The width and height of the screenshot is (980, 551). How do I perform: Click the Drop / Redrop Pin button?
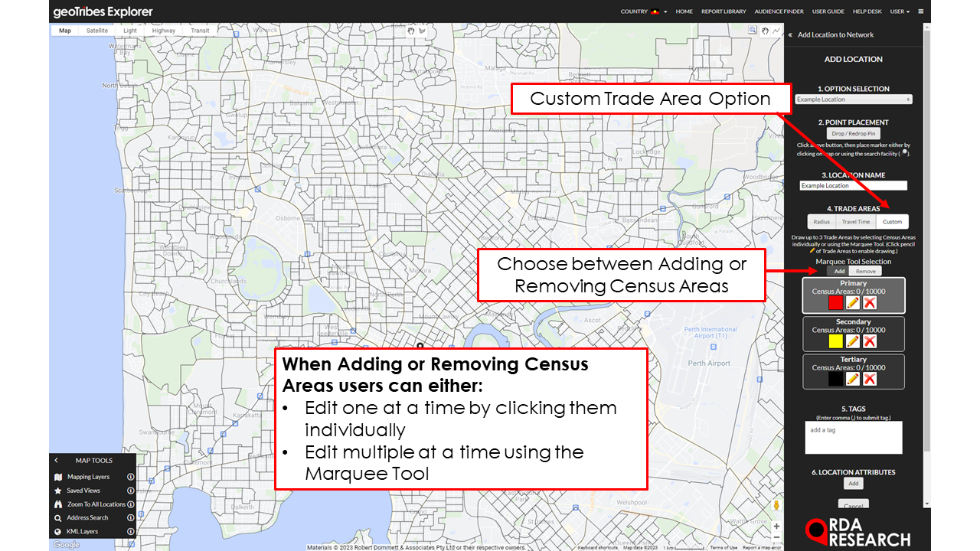853,133
